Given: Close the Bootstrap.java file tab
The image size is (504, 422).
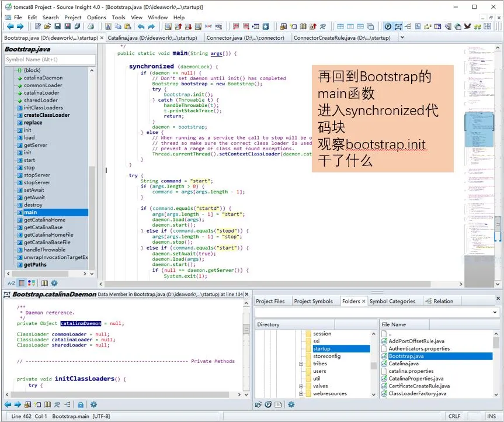Looking at the screenshot, I should point(102,38).
